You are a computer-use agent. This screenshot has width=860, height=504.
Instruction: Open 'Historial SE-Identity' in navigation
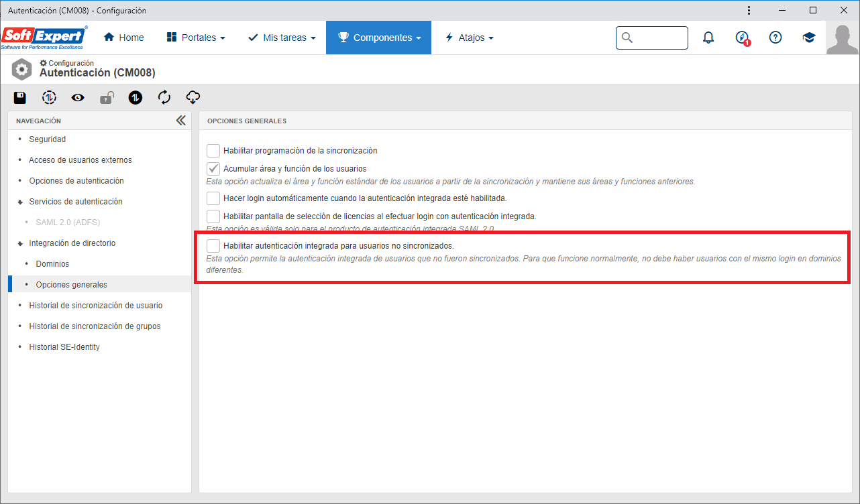click(x=64, y=347)
